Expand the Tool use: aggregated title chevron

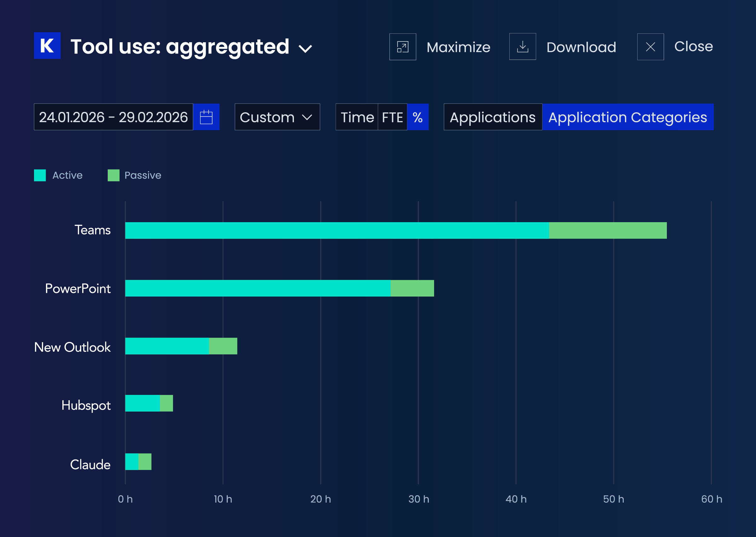[305, 49]
